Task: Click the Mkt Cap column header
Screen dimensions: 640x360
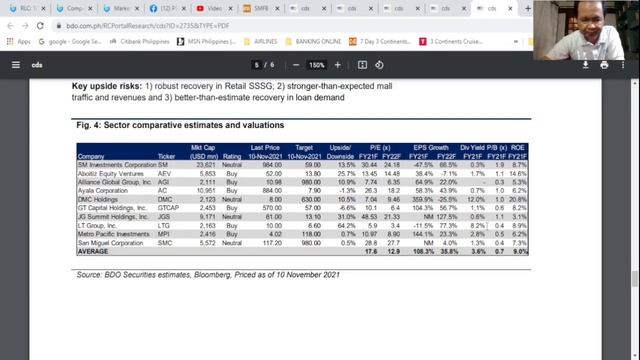Action: pyautogui.click(x=204, y=152)
